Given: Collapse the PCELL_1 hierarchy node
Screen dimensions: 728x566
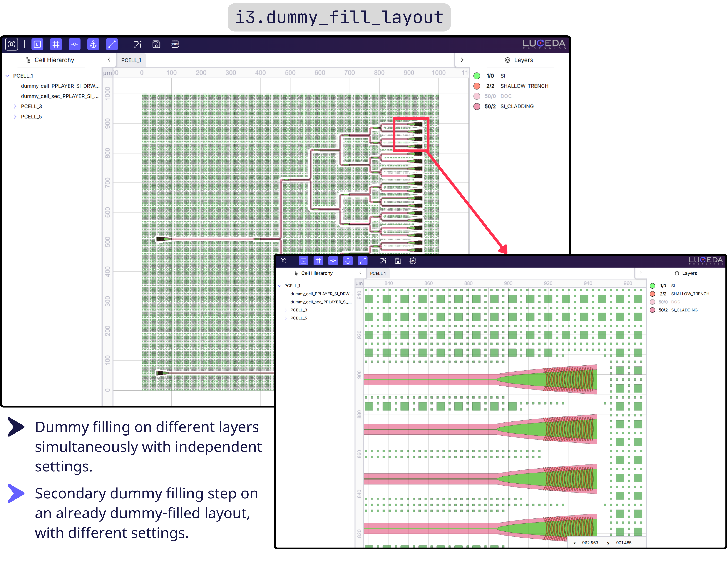Looking at the screenshot, I should 7,76.
